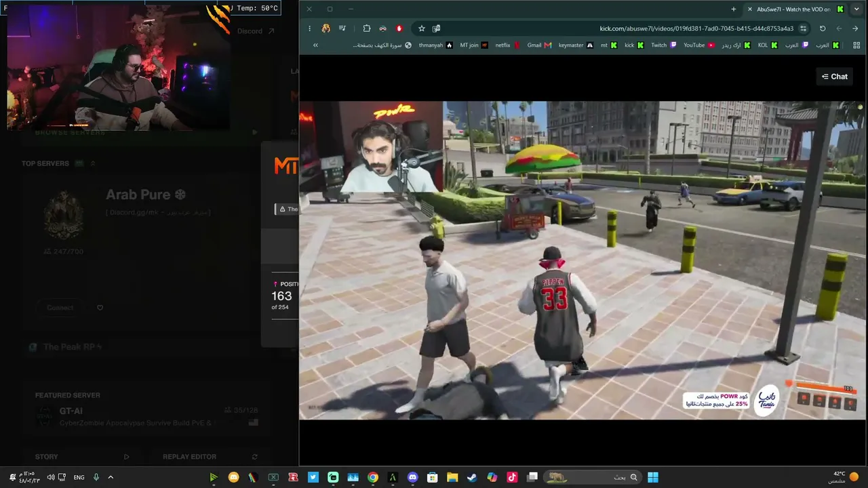
Task: Open the Chrome profile avatar
Action: pos(326,28)
